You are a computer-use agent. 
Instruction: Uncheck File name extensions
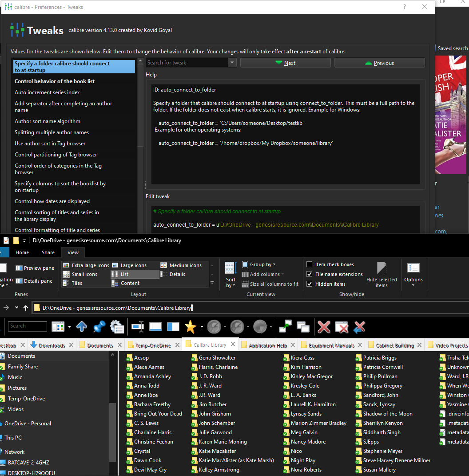pyautogui.click(x=310, y=274)
